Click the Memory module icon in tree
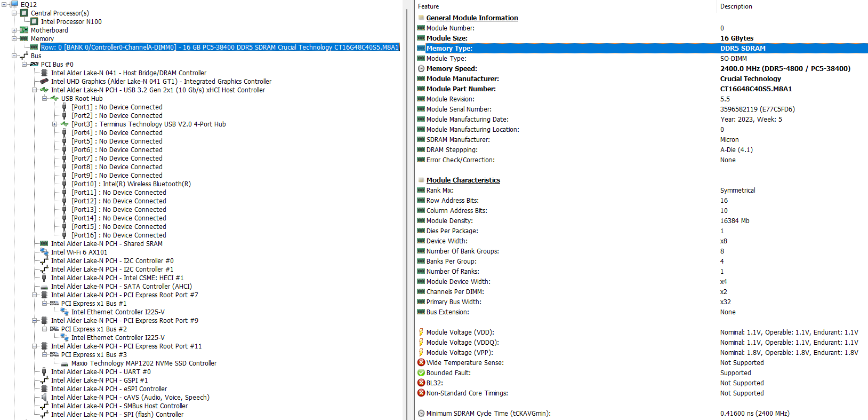This screenshot has width=868, height=420. [24, 38]
